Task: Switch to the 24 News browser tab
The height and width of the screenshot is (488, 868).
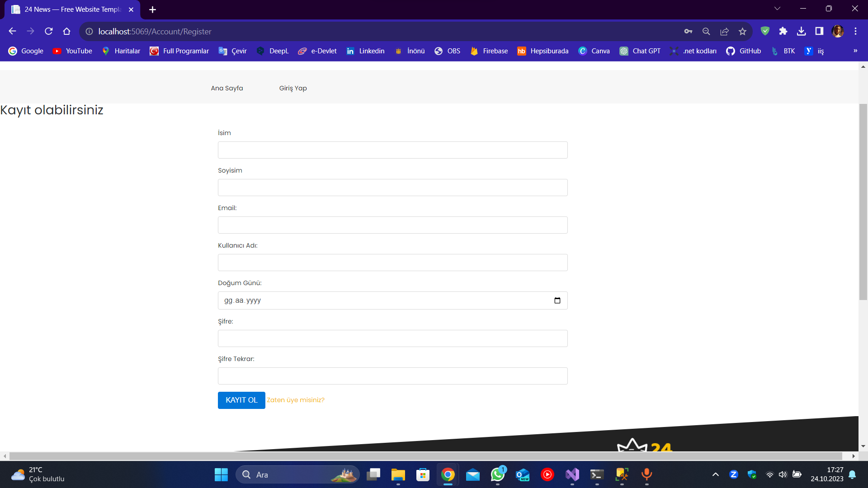Action: [68, 9]
